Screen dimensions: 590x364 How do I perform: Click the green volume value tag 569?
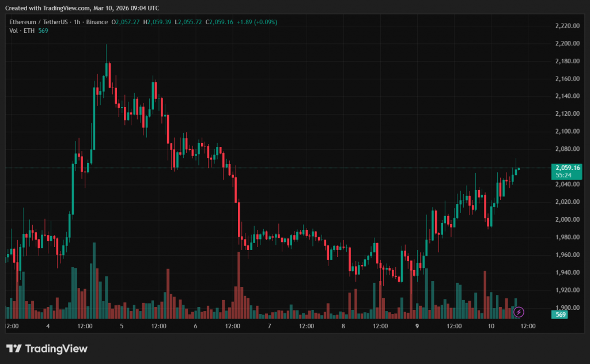tap(560, 314)
